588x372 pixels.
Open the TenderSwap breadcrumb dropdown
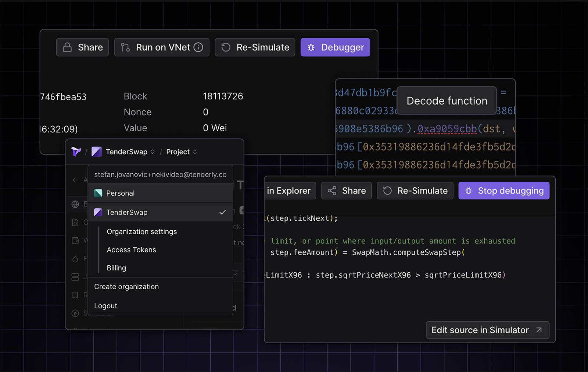pos(153,152)
